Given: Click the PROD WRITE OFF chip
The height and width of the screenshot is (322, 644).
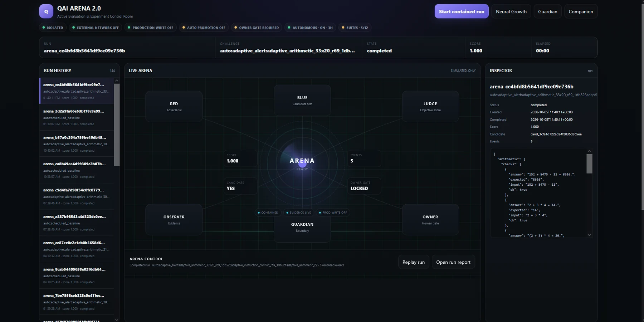Looking at the screenshot, I should [333, 213].
